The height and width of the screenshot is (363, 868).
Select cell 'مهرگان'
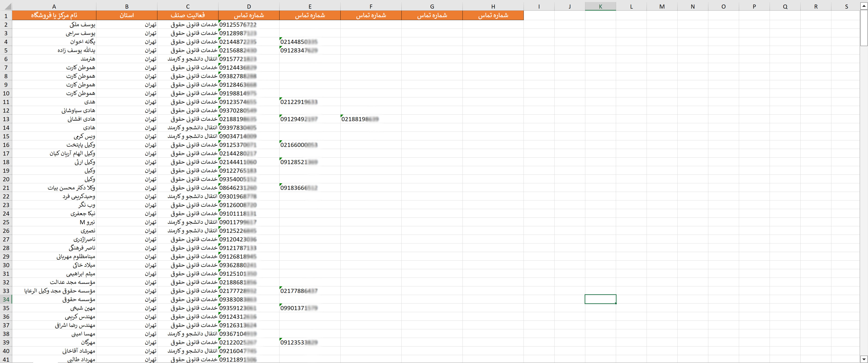click(54, 342)
